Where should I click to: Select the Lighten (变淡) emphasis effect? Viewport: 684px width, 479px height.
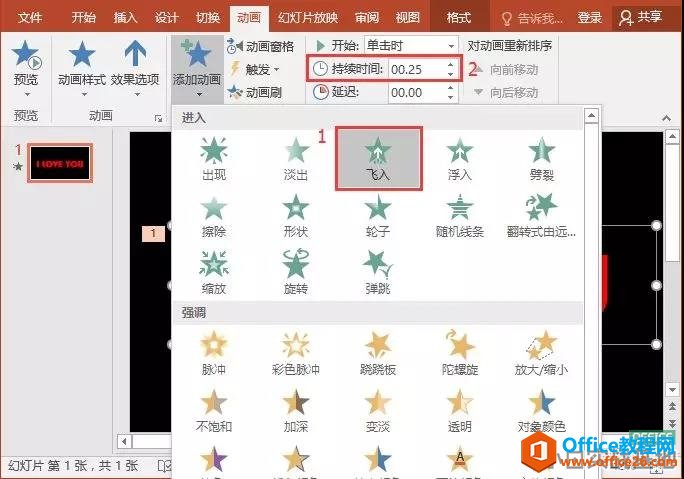378,410
